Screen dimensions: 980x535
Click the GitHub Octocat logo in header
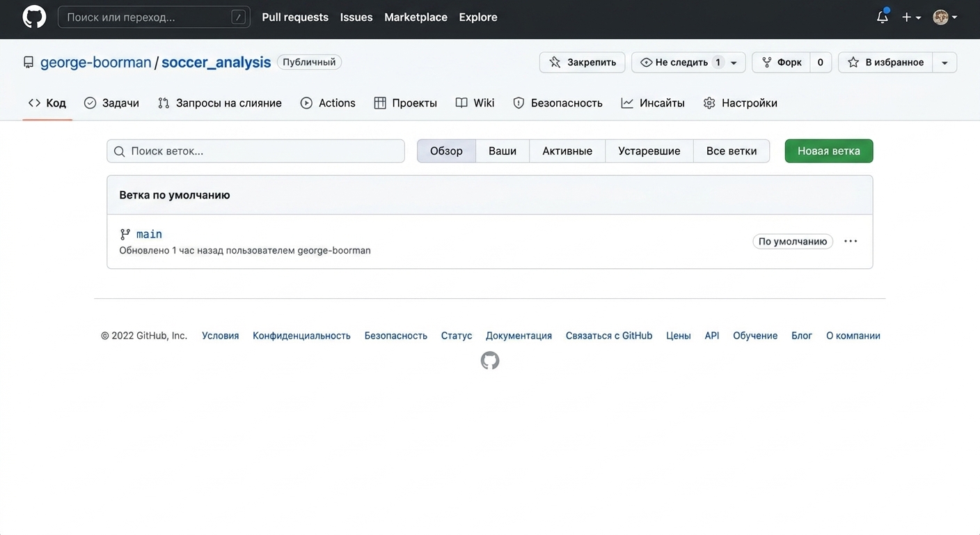(34, 17)
